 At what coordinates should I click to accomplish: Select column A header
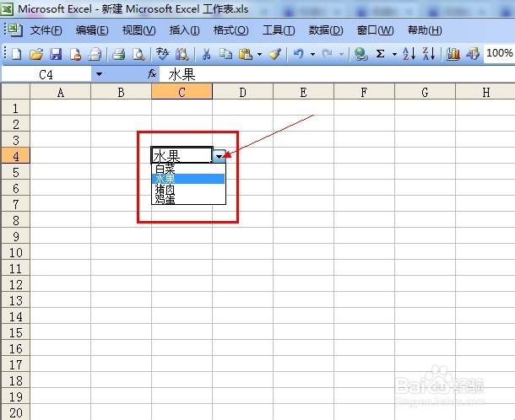point(60,92)
